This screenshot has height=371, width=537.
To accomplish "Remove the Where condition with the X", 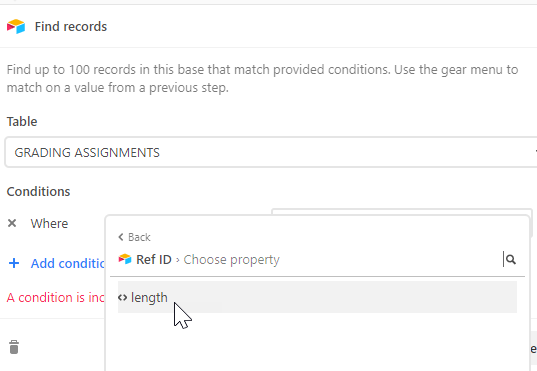I will pos(12,223).
